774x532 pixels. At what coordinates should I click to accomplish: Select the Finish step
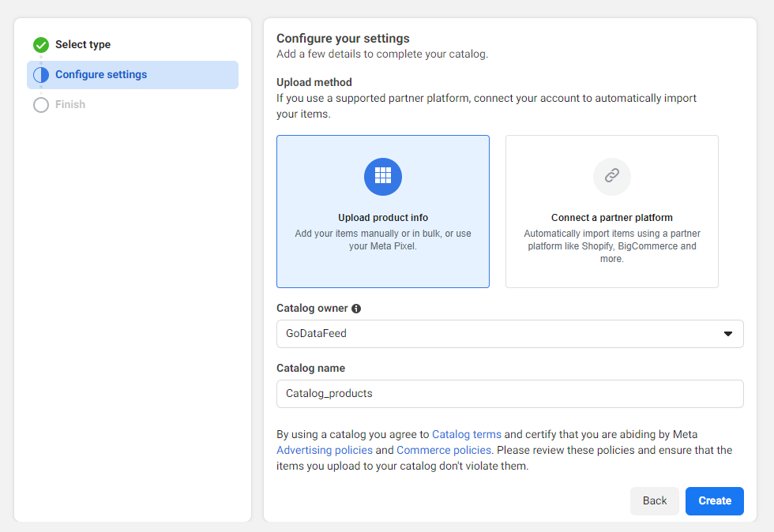coord(133,105)
